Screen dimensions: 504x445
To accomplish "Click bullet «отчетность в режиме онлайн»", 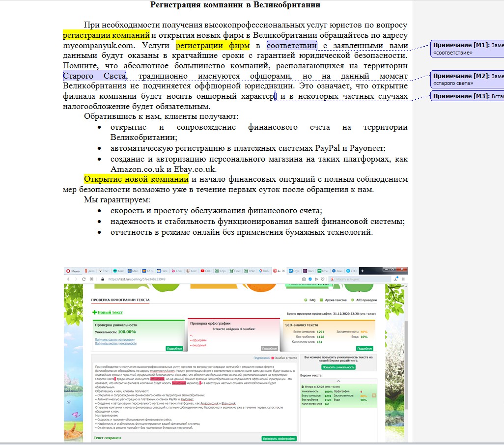I will coord(165,232).
